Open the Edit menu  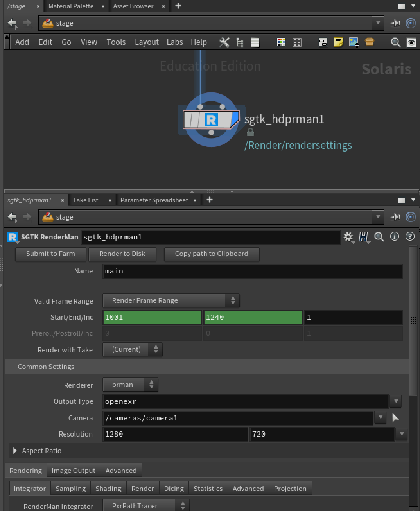[45, 42]
